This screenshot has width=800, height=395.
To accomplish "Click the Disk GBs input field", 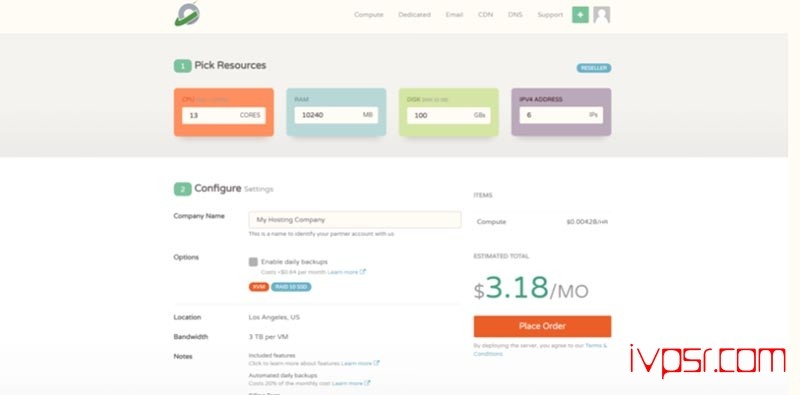I will pos(448,115).
